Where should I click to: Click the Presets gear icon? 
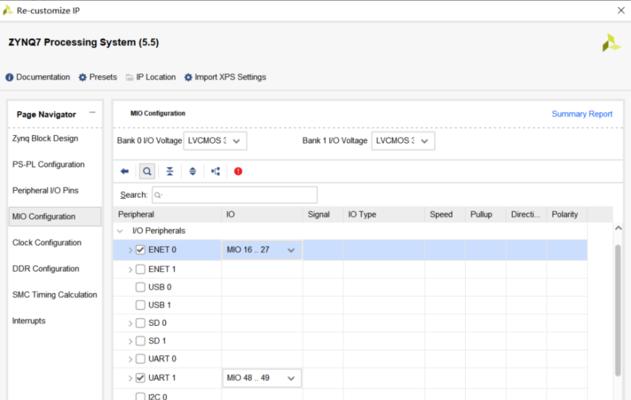82,77
